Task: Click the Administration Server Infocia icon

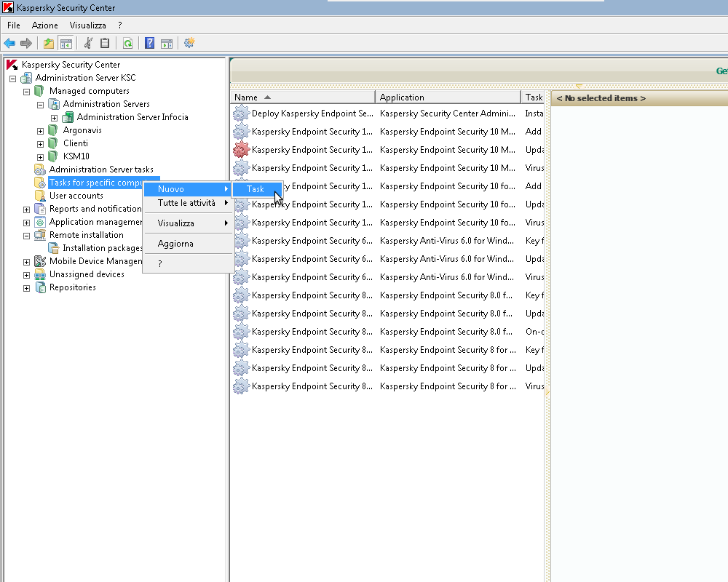Action: (68, 117)
